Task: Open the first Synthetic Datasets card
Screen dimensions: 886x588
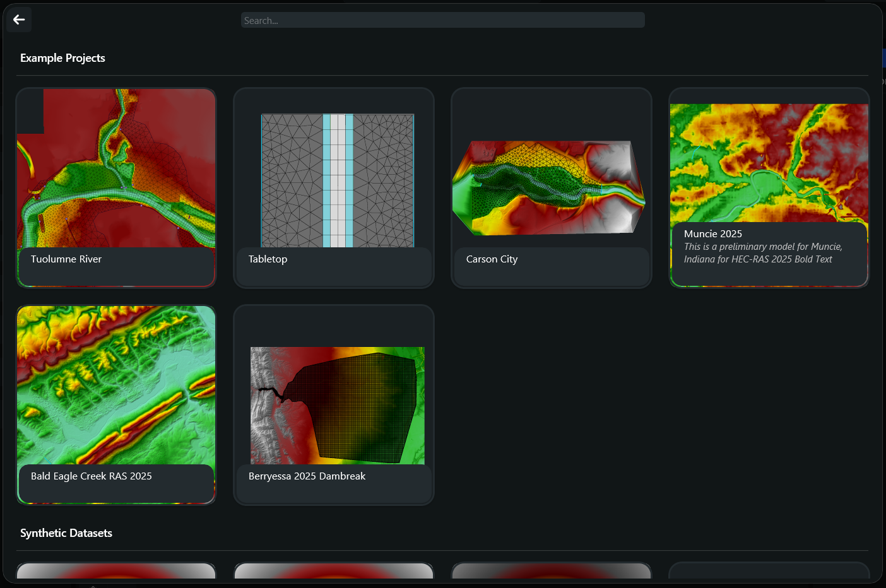Action: click(116, 571)
